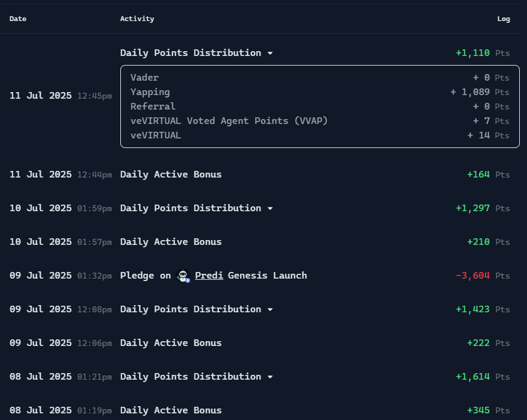Expand the 08 Jul Daily Points Distribution entry
The width and height of the screenshot is (527, 420).
(x=270, y=377)
